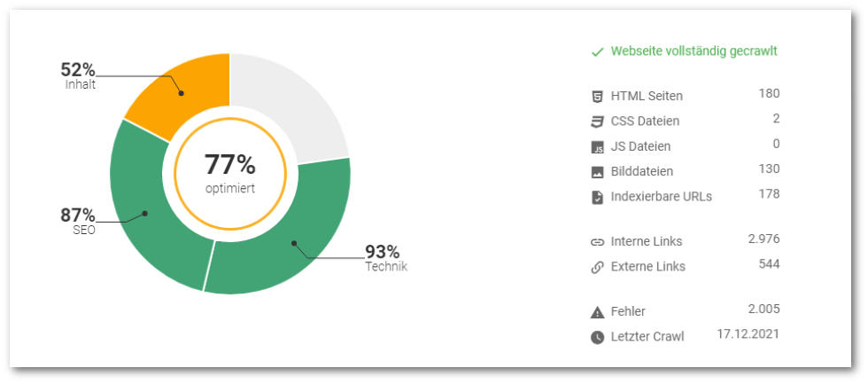Click the document icon beside Indexierbare URLs
The height and width of the screenshot is (384, 868).
[597, 197]
